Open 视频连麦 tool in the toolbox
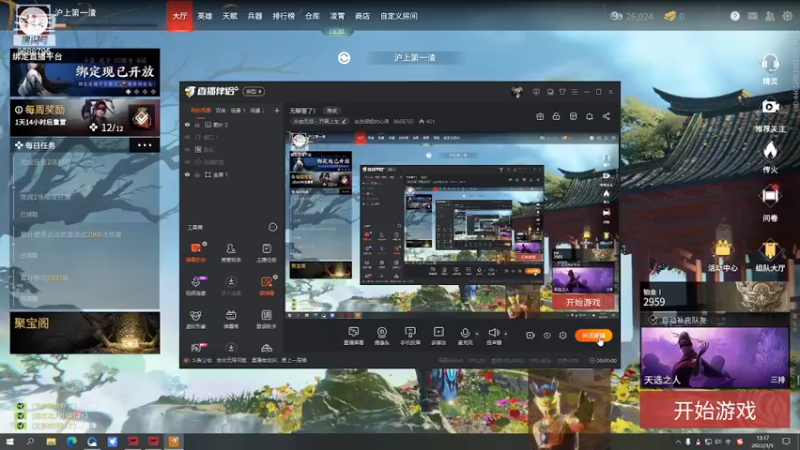The height and width of the screenshot is (450, 800). (196, 285)
